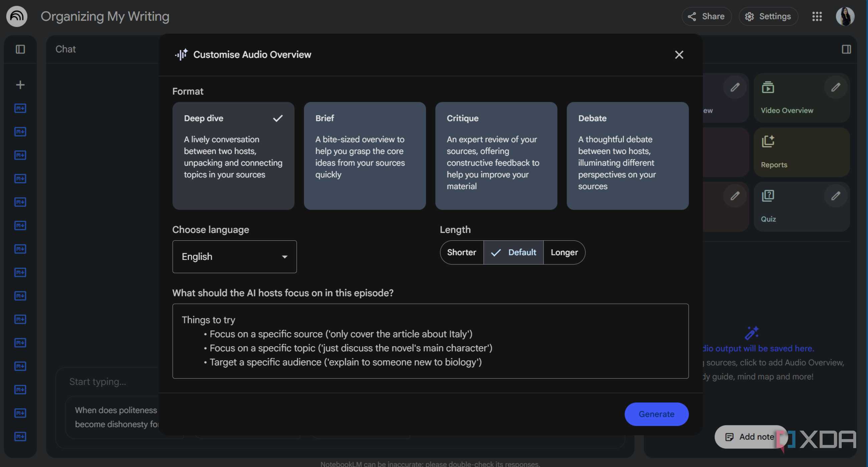Open the Google apps grid icon

pos(817,16)
